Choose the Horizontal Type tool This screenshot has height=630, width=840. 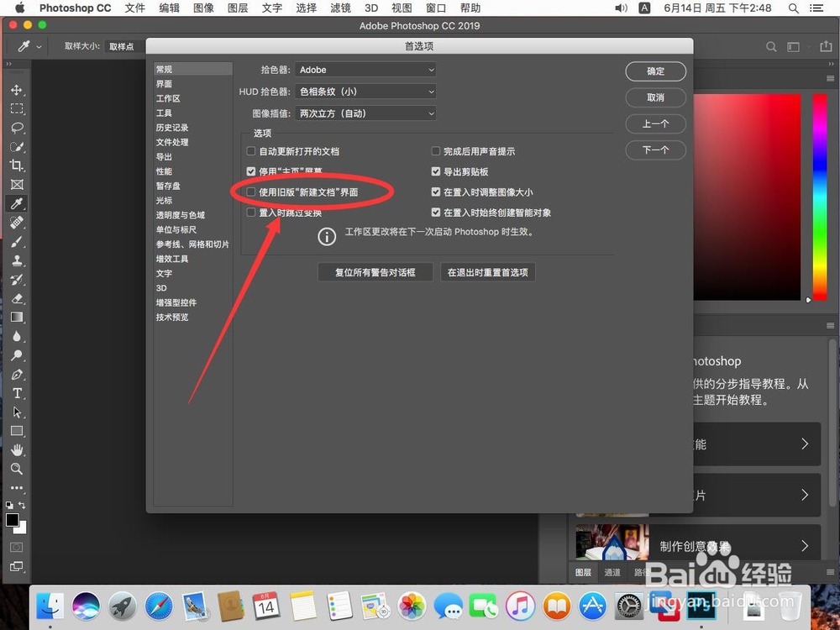click(17, 392)
